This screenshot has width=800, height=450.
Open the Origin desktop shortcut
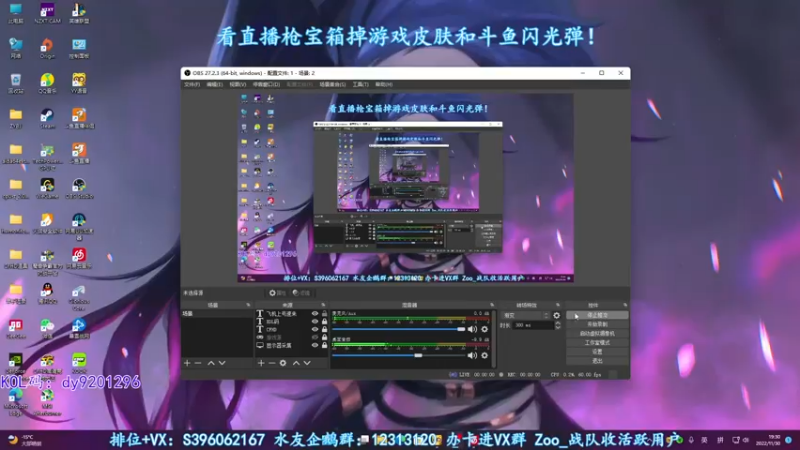coord(47,48)
